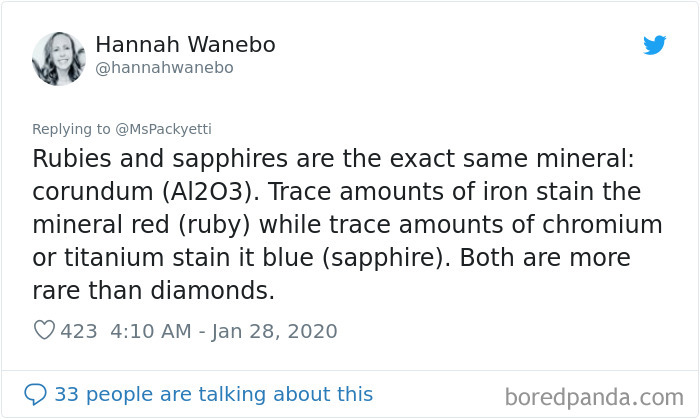The height and width of the screenshot is (419, 700).
Task: View the 423 likes count
Action: coord(79,331)
